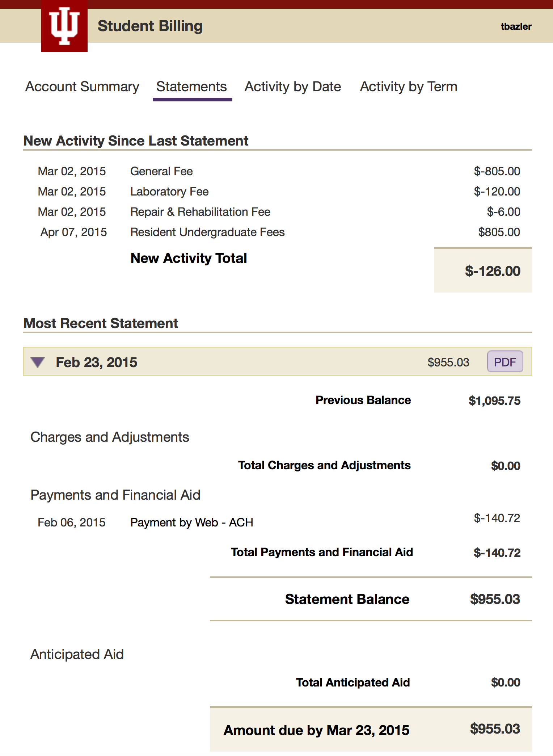Click Amount due by Mar 23, 2015

click(317, 730)
